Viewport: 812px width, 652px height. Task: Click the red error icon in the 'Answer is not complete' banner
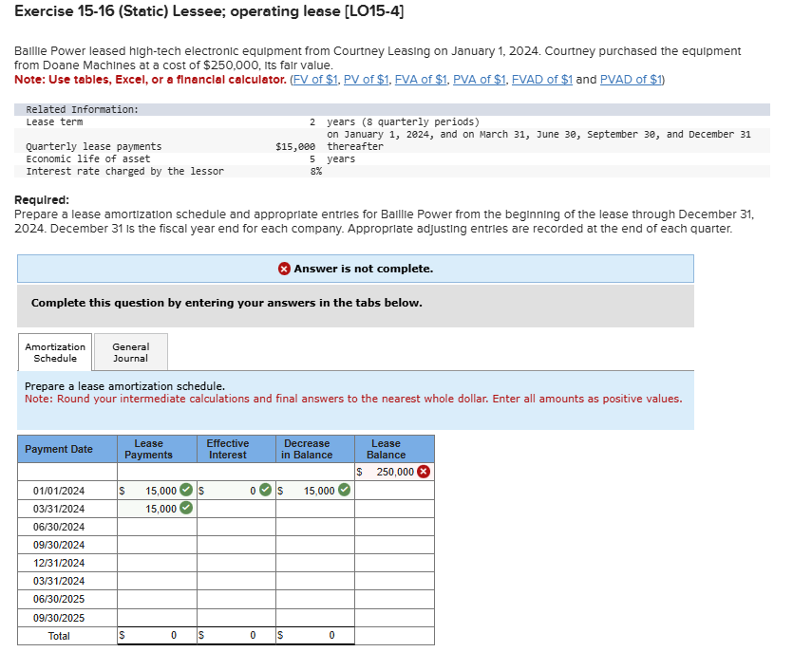(285, 269)
